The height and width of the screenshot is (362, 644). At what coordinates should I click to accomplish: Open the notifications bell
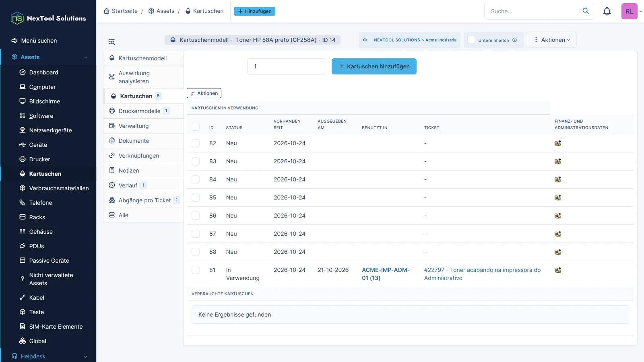[x=607, y=11]
